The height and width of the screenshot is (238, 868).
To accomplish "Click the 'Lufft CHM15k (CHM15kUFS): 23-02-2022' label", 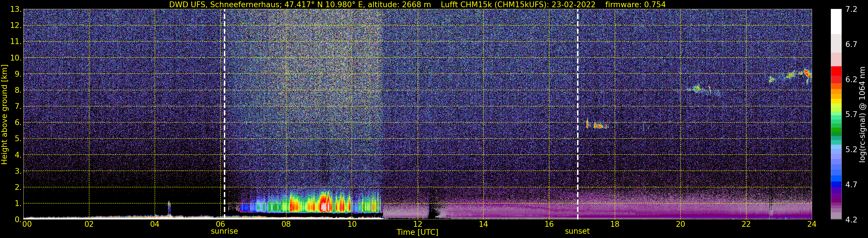I will click(x=518, y=4).
